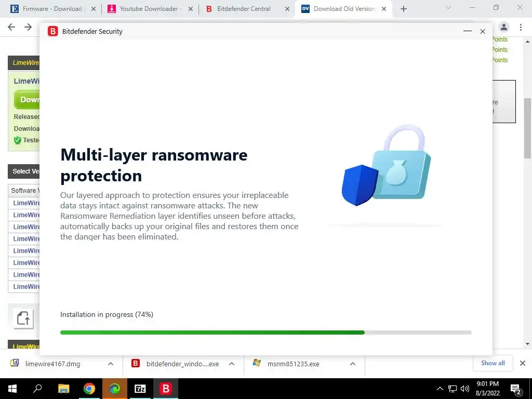The width and height of the screenshot is (532, 399).
Task: Switch to Bitdefender in taskbar
Action: [x=166, y=389]
